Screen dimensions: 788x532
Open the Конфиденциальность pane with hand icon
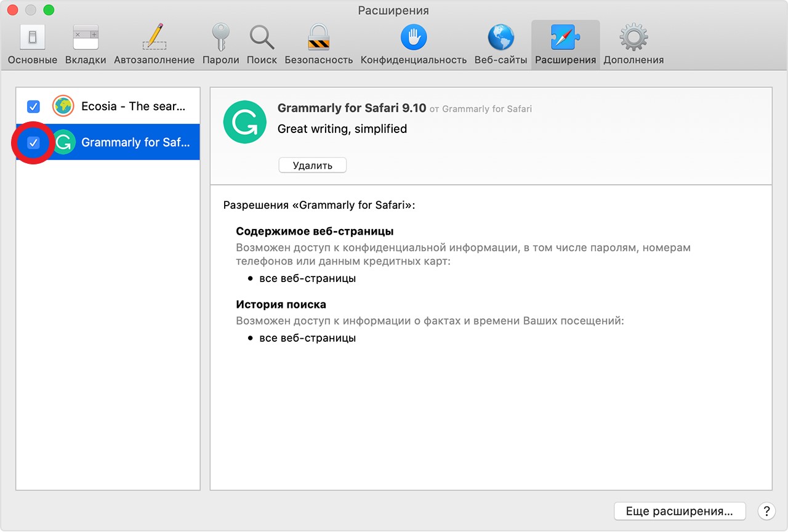[x=414, y=44]
